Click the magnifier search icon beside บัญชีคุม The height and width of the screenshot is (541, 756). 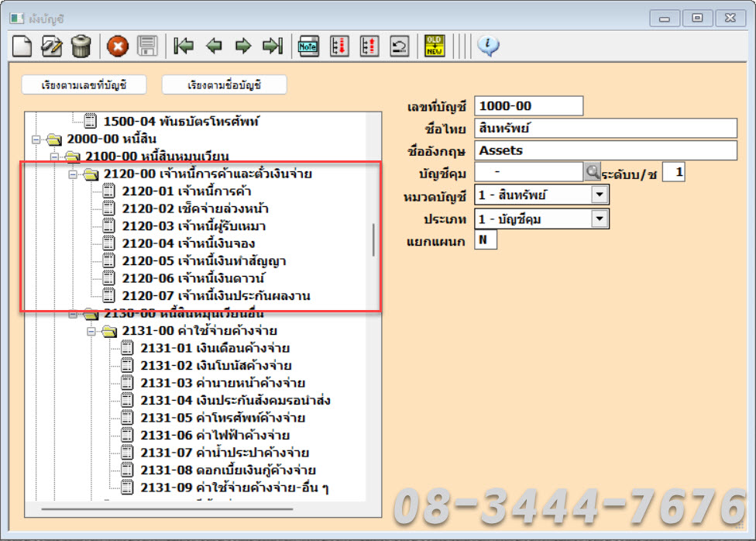[593, 172]
